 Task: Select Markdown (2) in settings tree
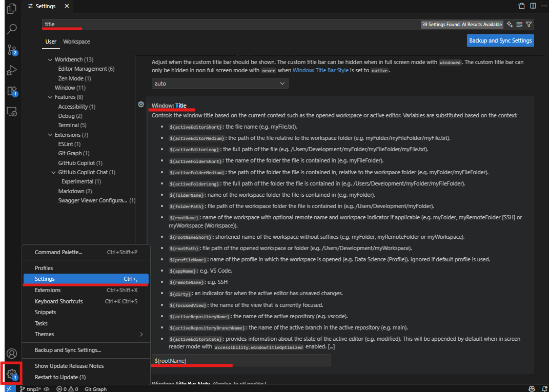(x=75, y=191)
